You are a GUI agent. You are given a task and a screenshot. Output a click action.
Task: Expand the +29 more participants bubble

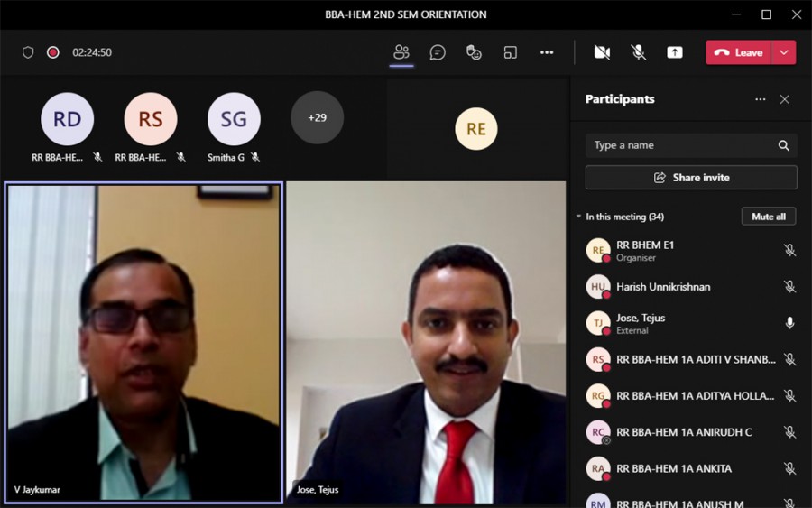(x=317, y=117)
